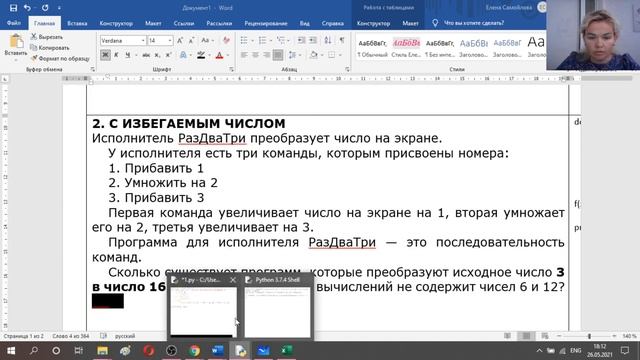This screenshot has width=640, height=360.
Task: Apply the Без интервала style
Action: coord(440,48)
